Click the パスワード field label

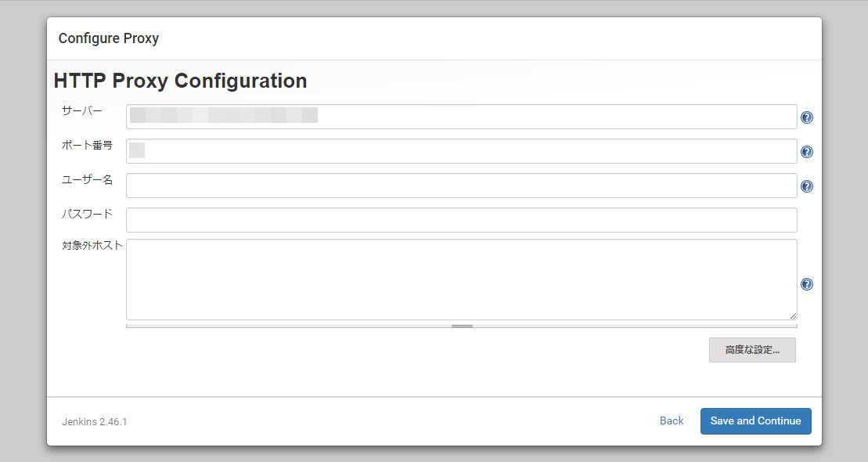click(88, 214)
